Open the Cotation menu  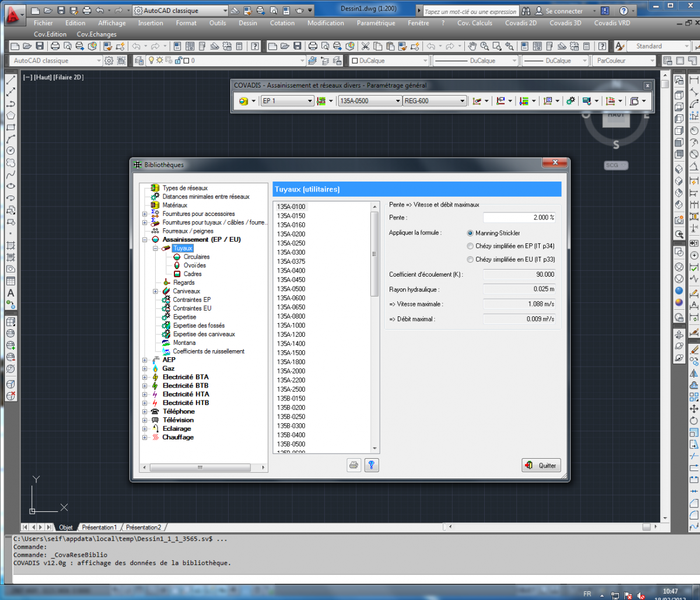(x=282, y=23)
